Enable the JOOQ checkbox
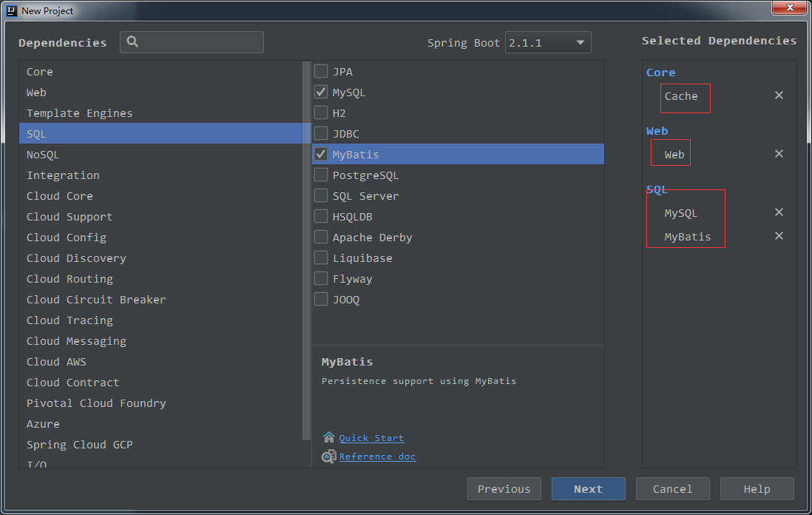Image resolution: width=812 pixels, height=515 pixels. tap(321, 299)
